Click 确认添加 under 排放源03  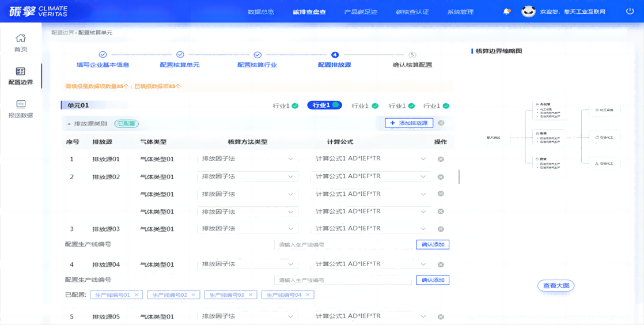(x=433, y=244)
